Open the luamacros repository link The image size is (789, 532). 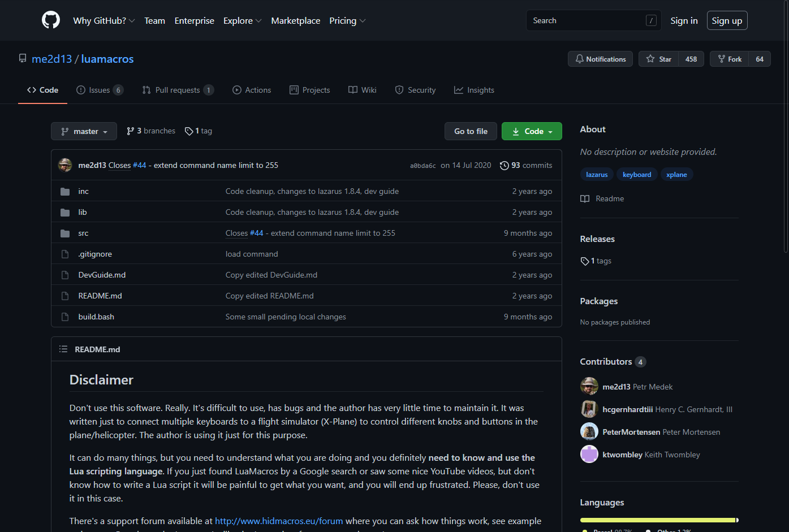[107, 59]
